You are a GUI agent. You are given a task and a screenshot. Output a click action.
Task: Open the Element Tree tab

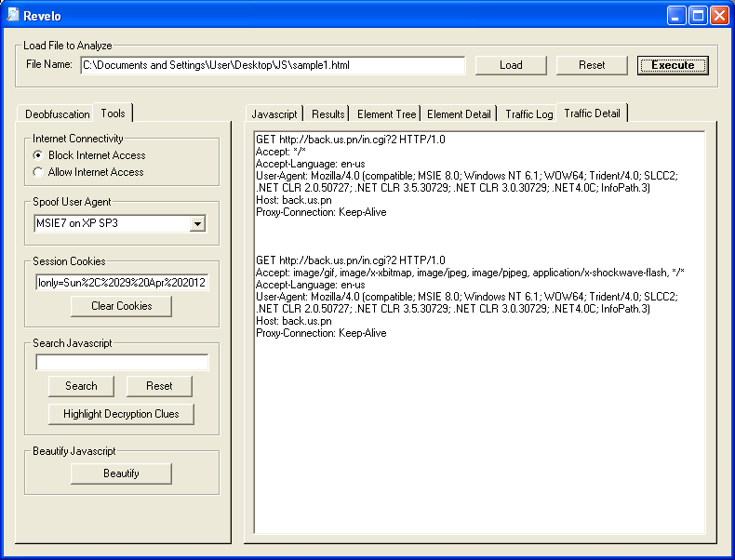point(387,114)
